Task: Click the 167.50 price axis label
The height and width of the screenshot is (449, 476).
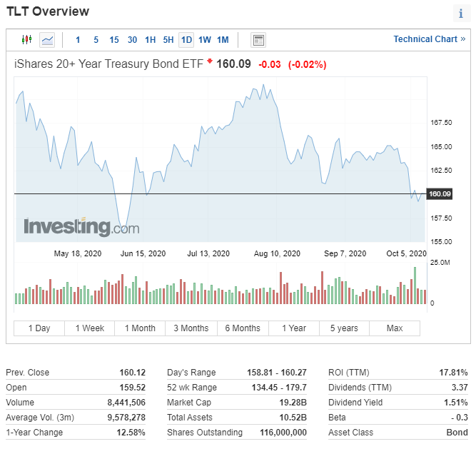Action: [x=441, y=123]
